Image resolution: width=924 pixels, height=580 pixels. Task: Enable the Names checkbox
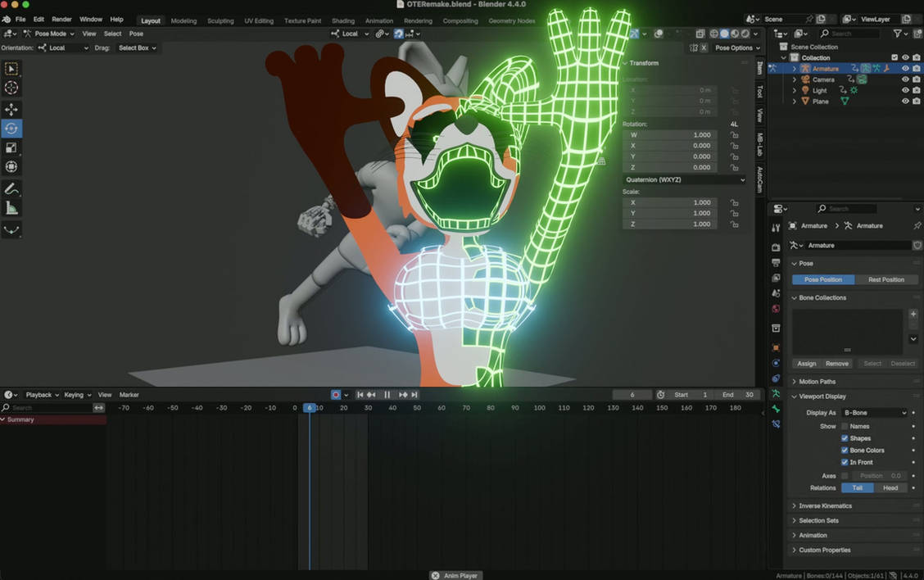[x=845, y=426]
